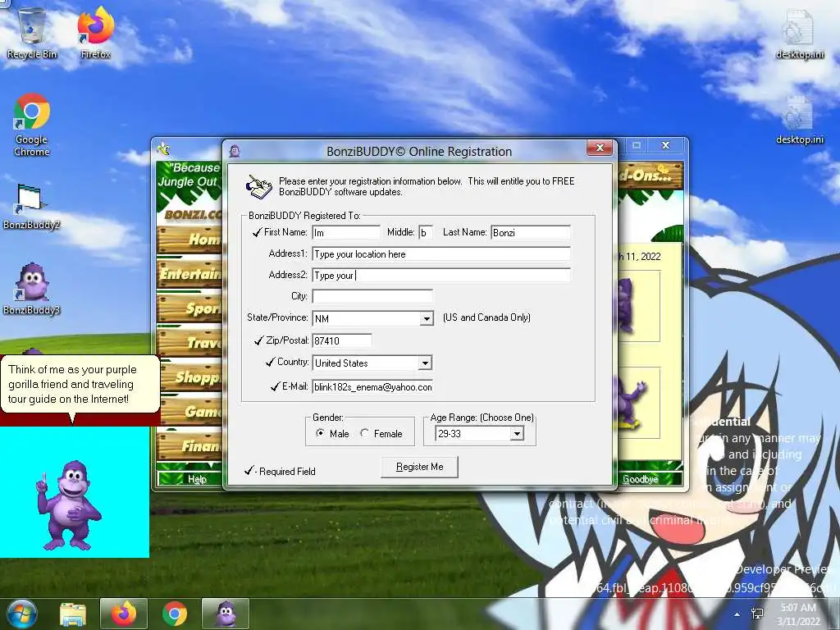
Task: Open the State/Province dropdown showing NM
Action: (x=427, y=319)
